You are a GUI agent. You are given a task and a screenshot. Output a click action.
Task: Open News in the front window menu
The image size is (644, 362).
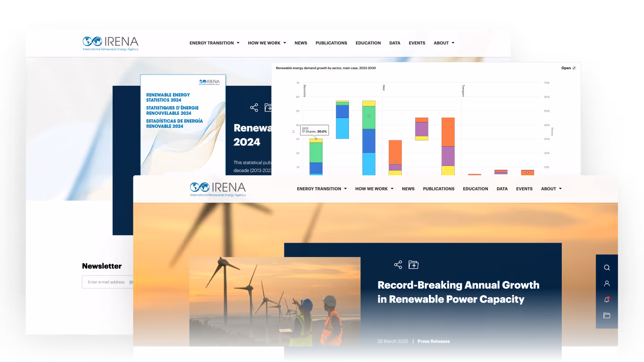pyautogui.click(x=408, y=189)
